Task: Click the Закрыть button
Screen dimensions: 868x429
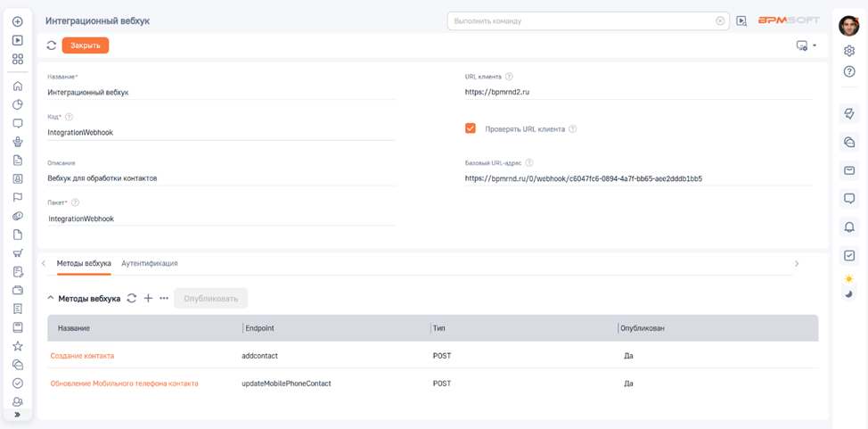Action: [86, 45]
